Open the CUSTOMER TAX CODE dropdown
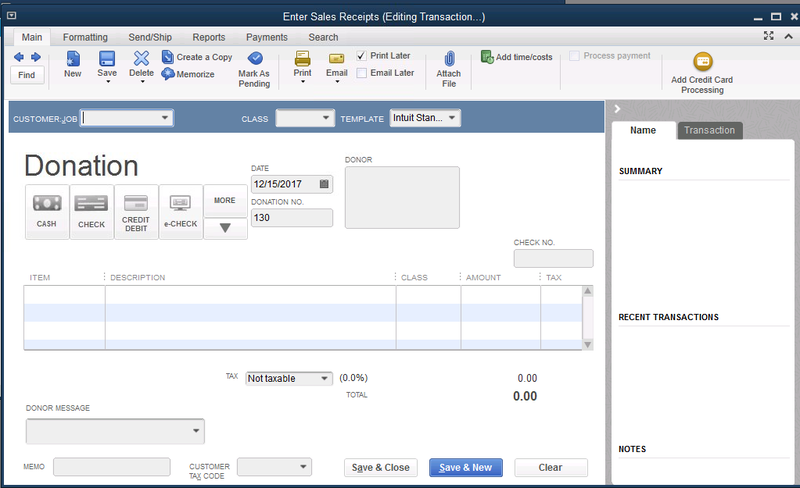 tap(303, 467)
